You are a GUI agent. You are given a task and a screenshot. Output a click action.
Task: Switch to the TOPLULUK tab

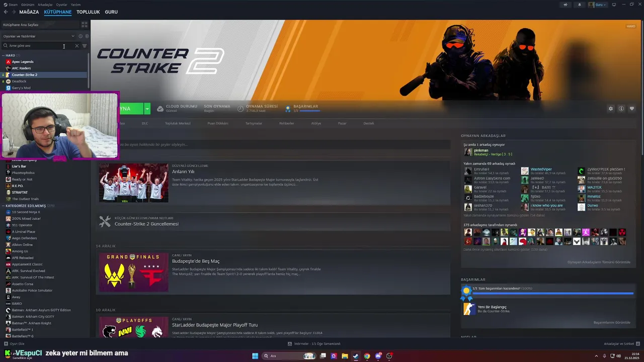88,12
